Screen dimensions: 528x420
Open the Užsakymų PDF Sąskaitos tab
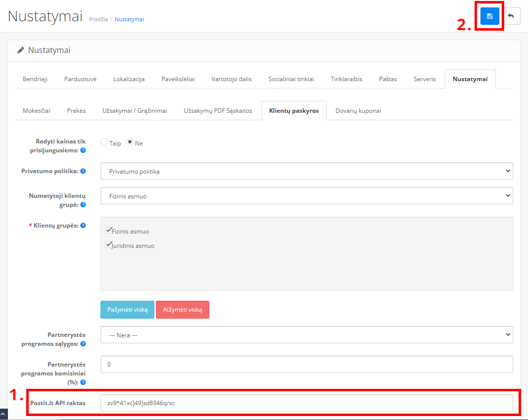coord(218,111)
